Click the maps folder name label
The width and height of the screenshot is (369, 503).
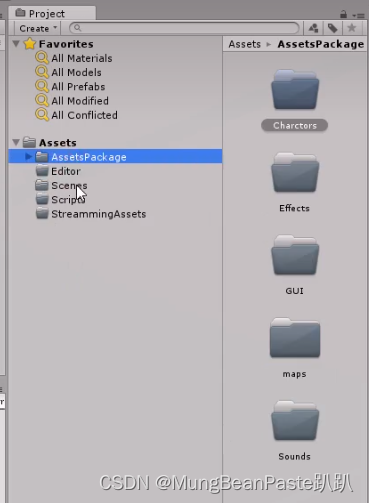[x=294, y=374]
